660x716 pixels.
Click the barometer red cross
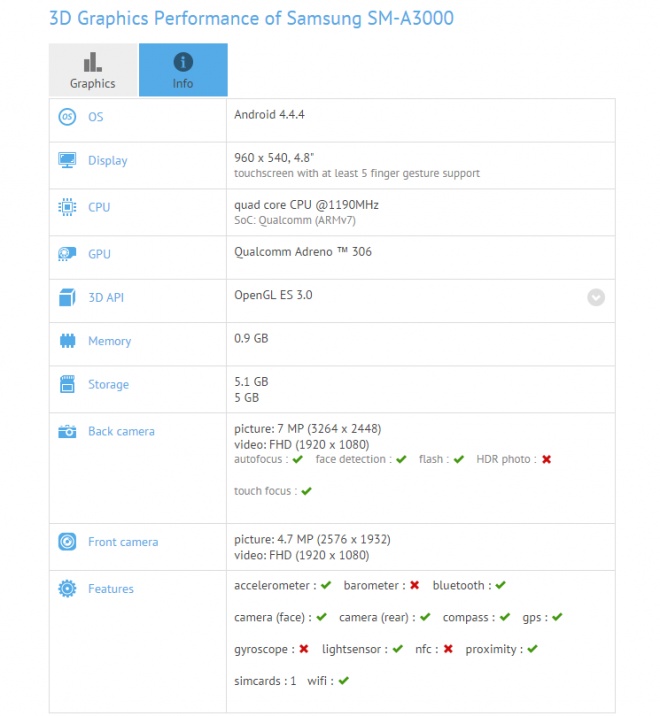click(x=414, y=585)
